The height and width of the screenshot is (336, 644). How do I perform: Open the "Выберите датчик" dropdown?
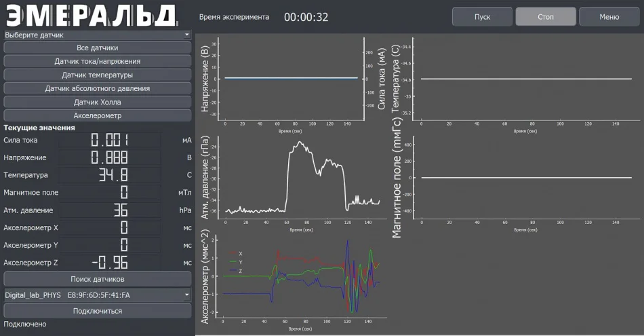(97, 35)
